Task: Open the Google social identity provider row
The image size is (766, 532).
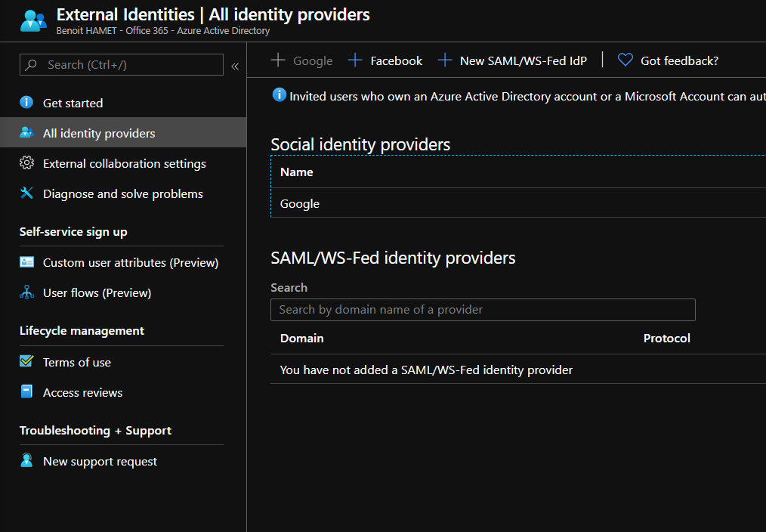Action: coord(300,203)
